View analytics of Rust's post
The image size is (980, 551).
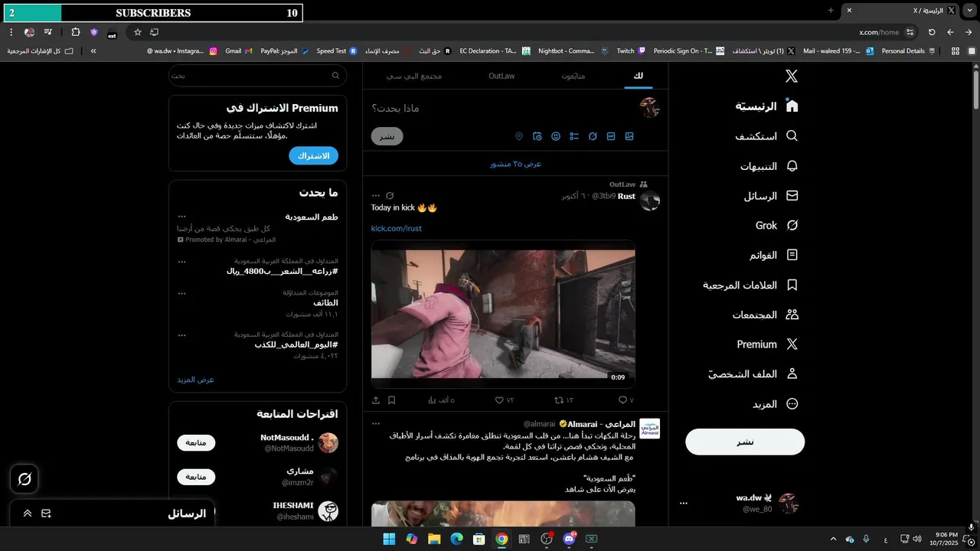tap(441, 399)
